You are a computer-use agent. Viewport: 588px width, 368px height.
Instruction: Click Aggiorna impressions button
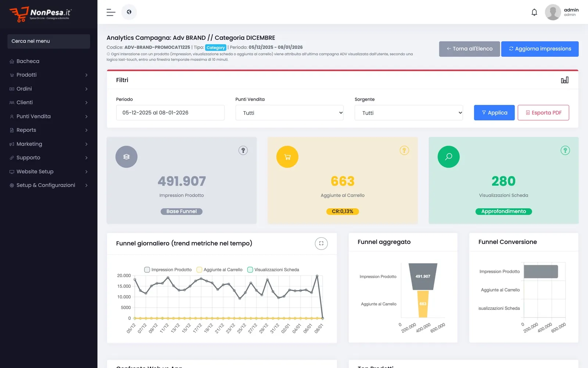[x=540, y=49]
